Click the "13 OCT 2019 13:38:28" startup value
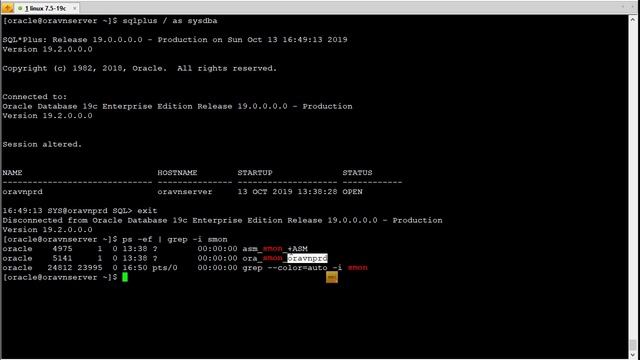 [x=287, y=192]
